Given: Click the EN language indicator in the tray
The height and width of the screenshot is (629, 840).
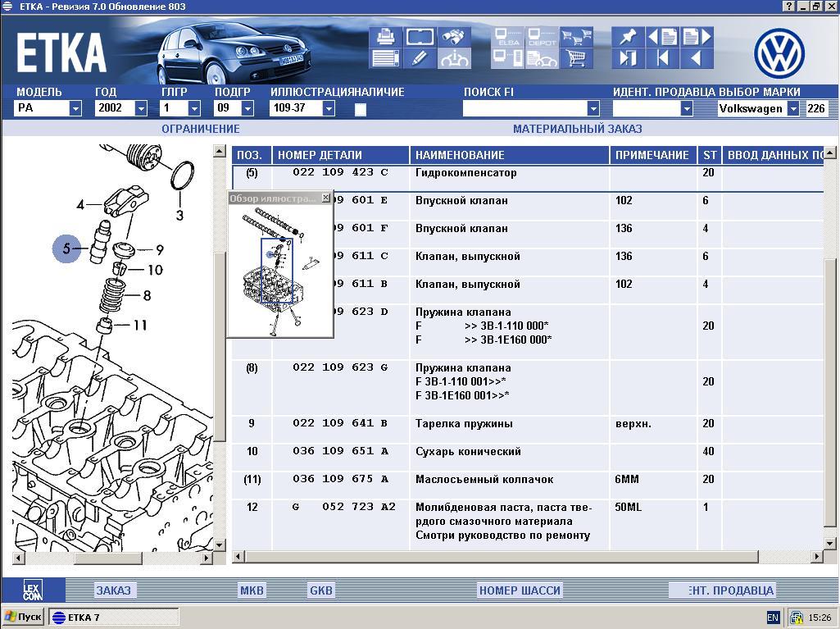Looking at the screenshot, I should [773, 618].
